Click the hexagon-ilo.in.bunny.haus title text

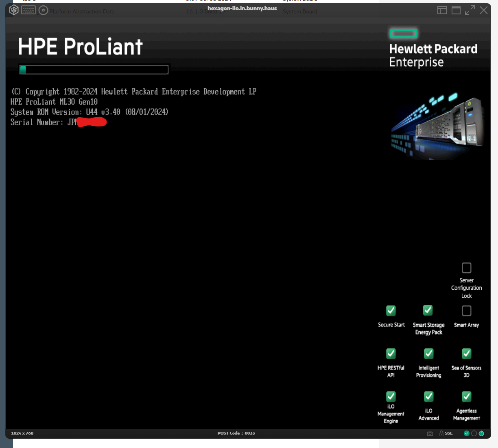point(242,8)
